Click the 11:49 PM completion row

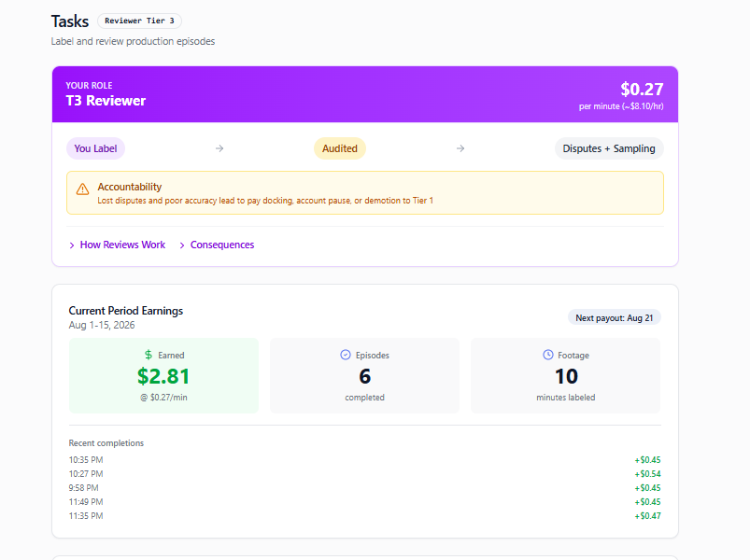[364, 502]
